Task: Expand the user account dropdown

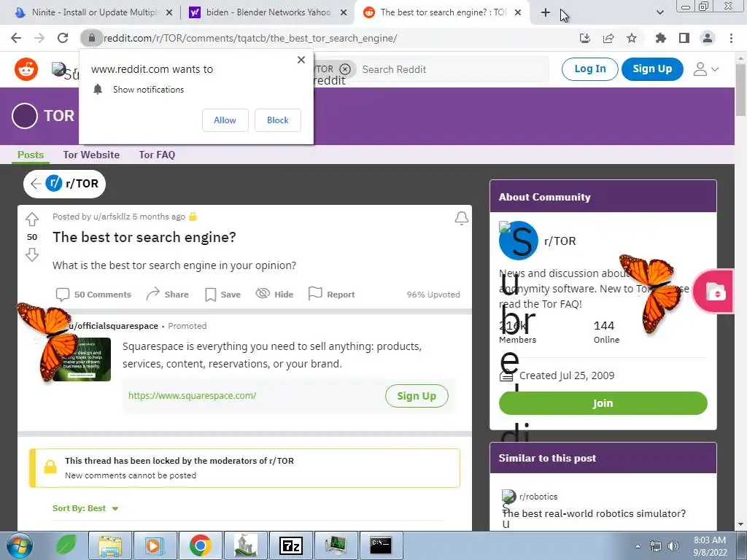Action: [705, 69]
